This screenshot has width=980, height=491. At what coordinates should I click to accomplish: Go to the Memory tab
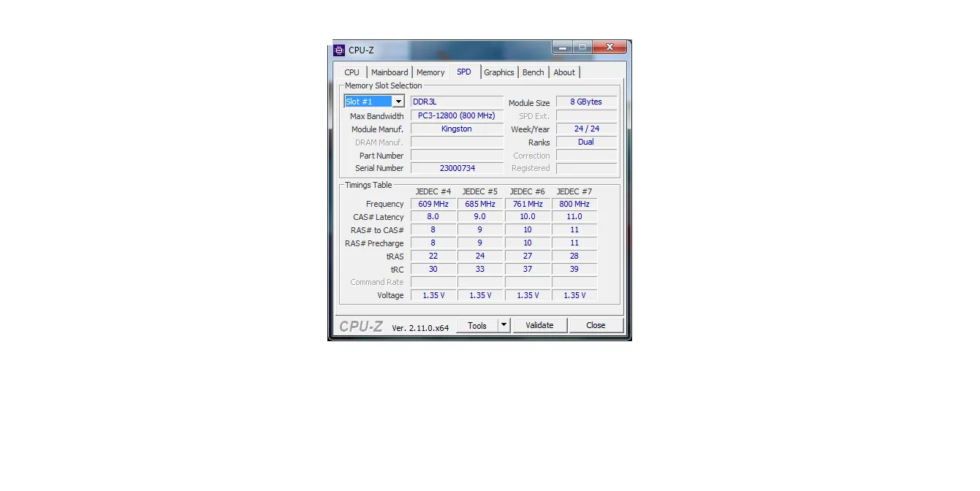coord(430,72)
